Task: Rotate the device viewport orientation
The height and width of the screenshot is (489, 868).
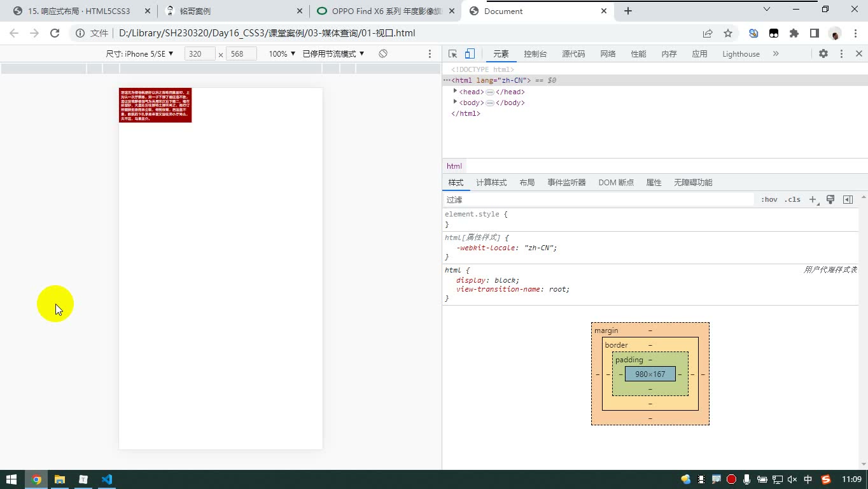Action: pyautogui.click(x=383, y=54)
